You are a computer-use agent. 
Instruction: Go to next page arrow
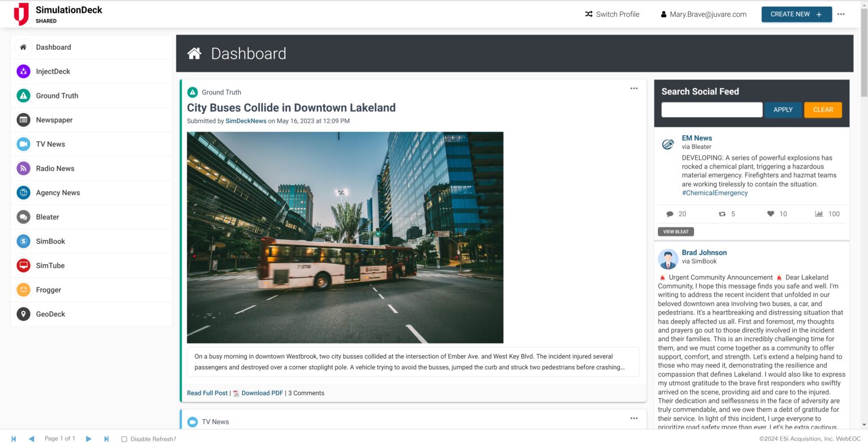89,439
